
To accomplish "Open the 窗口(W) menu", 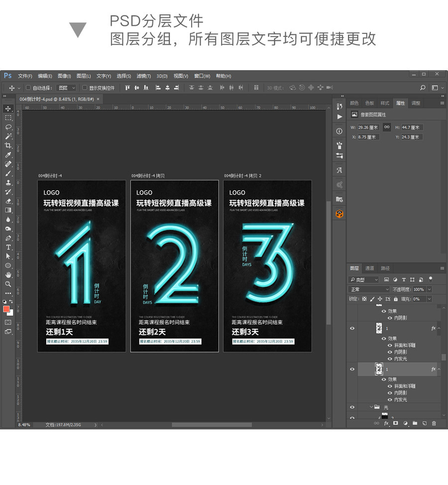I will click(x=202, y=76).
